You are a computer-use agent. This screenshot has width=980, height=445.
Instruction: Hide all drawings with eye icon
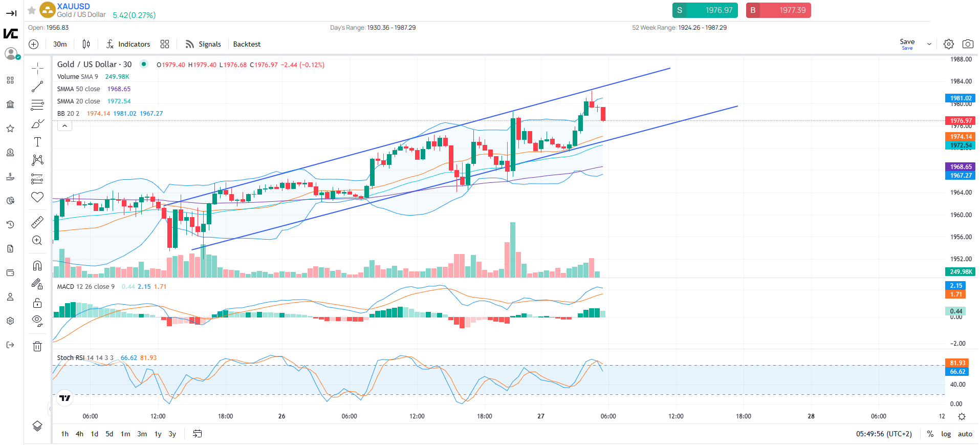[37, 321]
